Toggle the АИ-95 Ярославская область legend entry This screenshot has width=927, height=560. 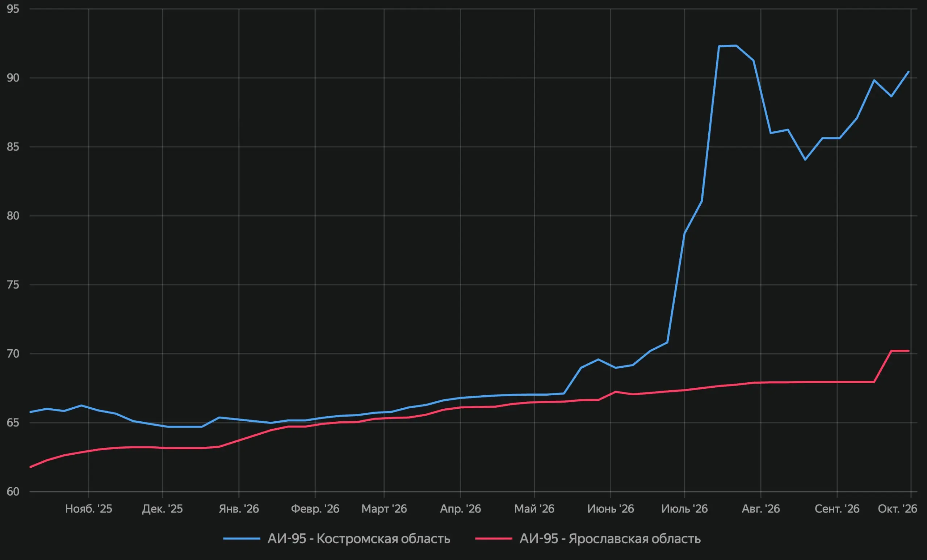588,539
